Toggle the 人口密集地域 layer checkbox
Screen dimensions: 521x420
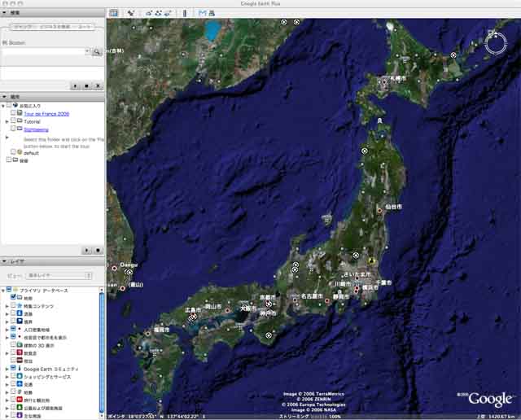[x=13, y=329]
